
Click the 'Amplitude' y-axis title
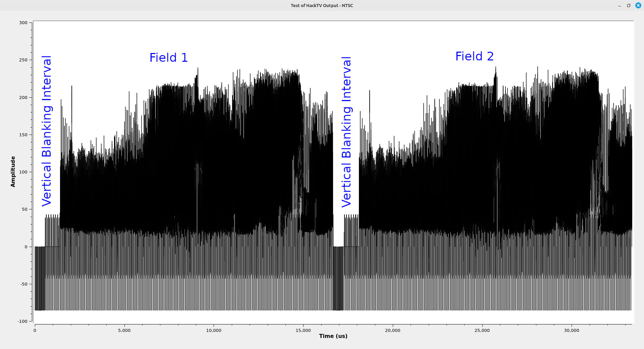click(x=13, y=171)
